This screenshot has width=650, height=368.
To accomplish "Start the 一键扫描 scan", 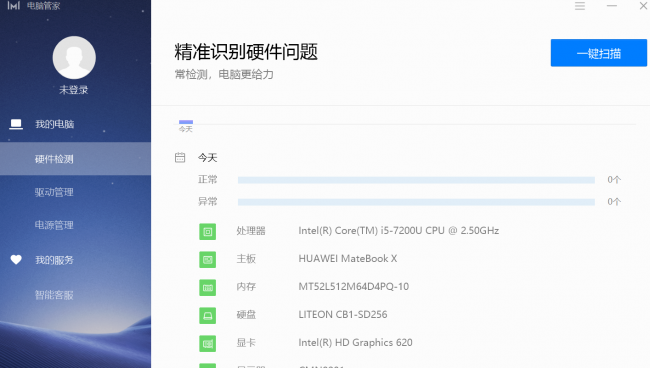I will [599, 53].
